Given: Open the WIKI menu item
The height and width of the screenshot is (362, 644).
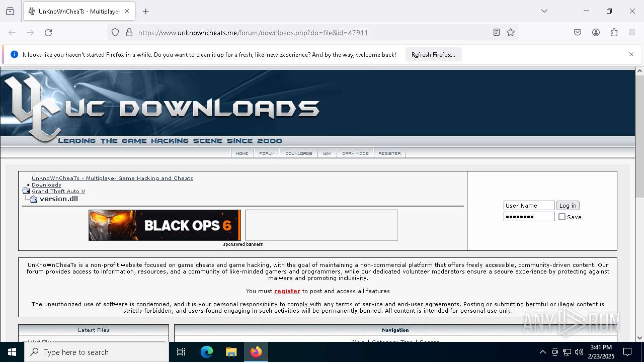Looking at the screenshot, I should (327, 153).
